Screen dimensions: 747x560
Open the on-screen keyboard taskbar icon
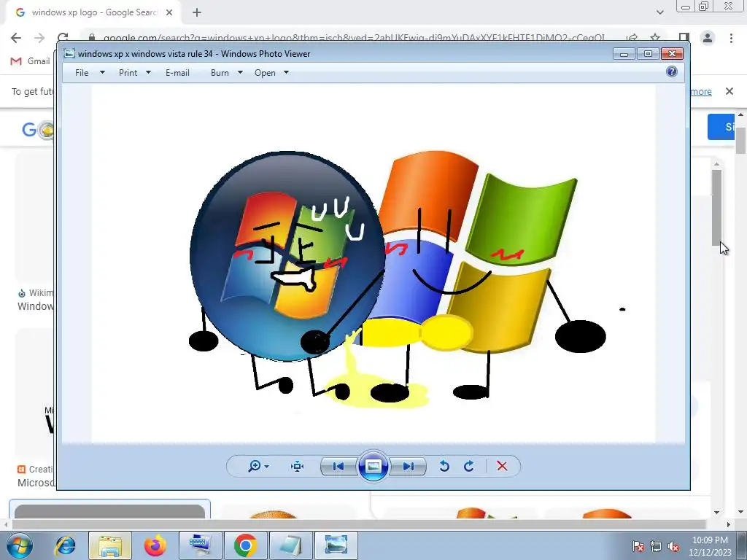pyautogui.click(x=200, y=545)
